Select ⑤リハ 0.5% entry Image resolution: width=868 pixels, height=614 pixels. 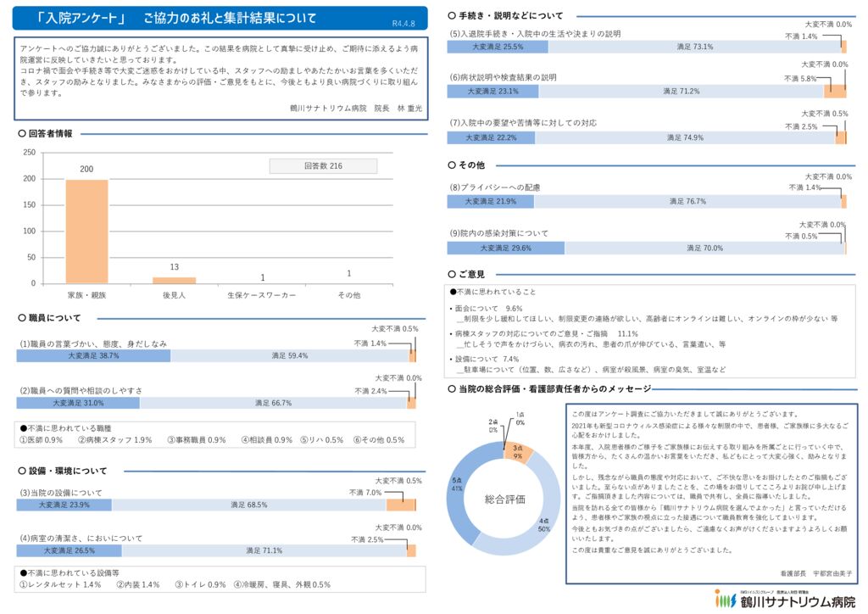[x=321, y=440]
